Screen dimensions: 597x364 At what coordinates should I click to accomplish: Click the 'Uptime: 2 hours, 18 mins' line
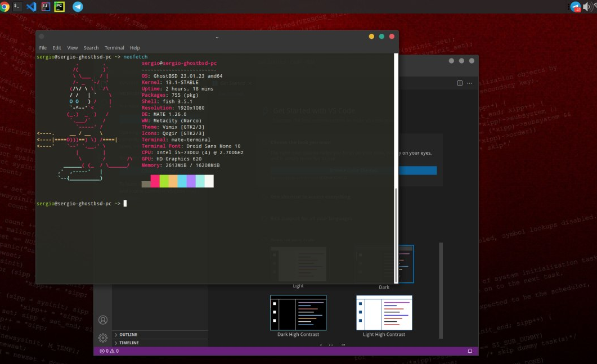coord(177,89)
